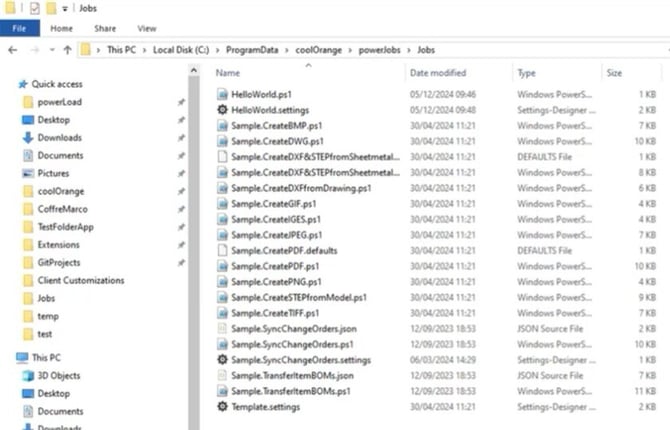Sort by Date modified column header

coord(438,73)
